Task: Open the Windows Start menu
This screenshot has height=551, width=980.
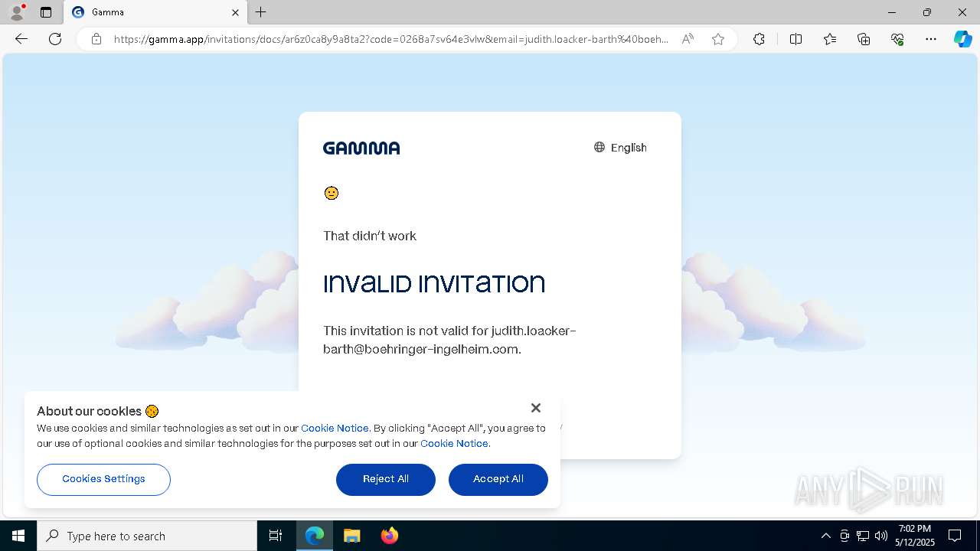Action: click(18, 536)
